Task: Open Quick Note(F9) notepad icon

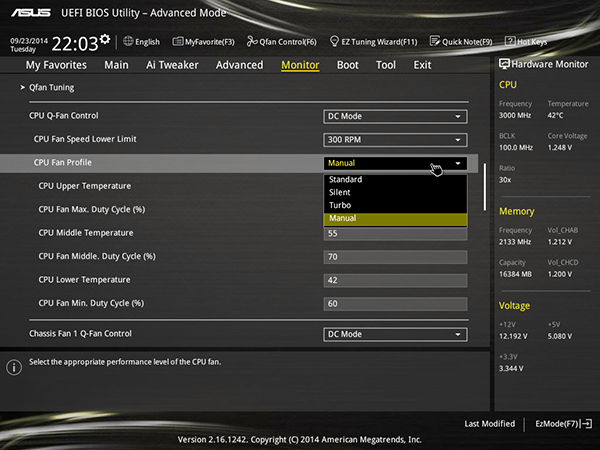Action: pos(435,41)
